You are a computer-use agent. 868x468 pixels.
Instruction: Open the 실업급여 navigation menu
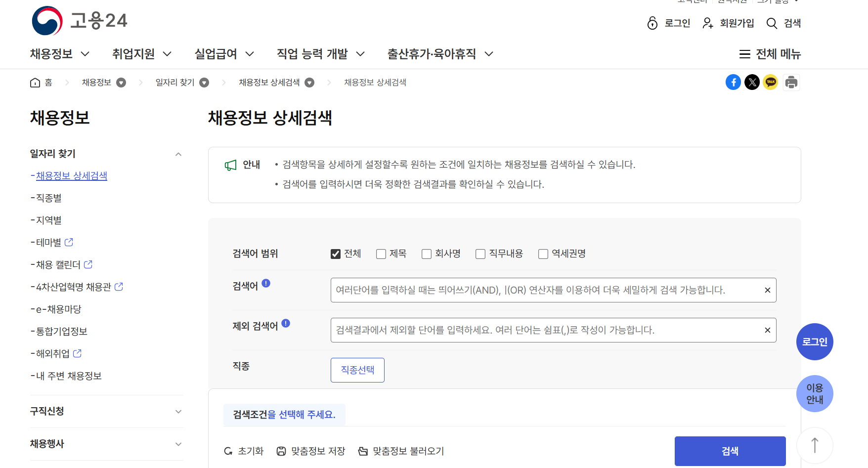tap(224, 54)
